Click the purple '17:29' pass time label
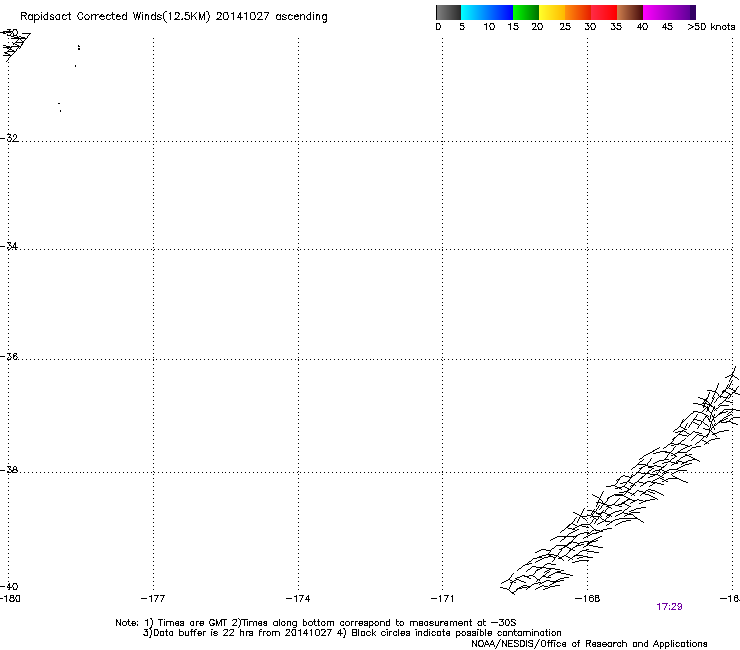Screen dimensions: 740x650 click(669, 607)
